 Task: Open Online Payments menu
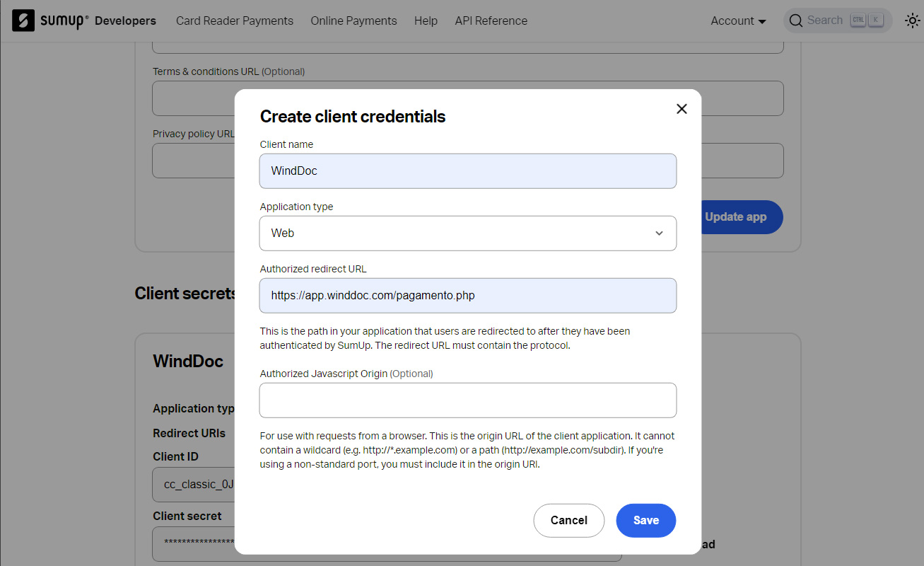click(353, 21)
